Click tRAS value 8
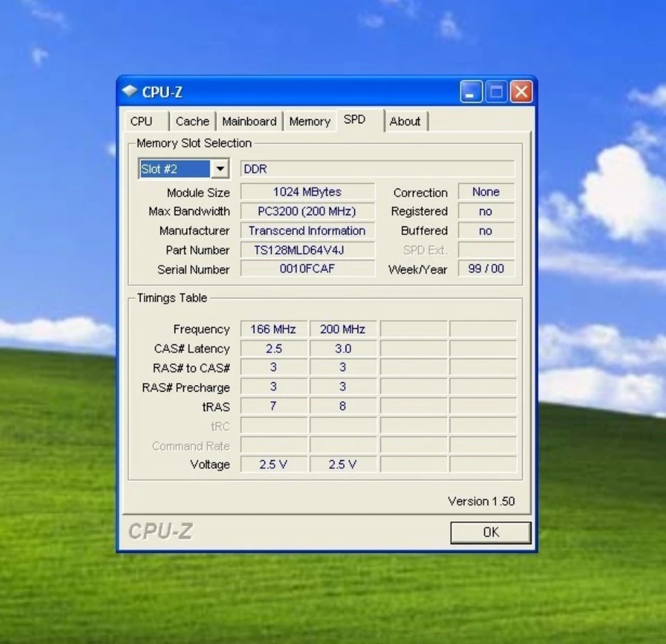This screenshot has width=666, height=644. coord(343,406)
